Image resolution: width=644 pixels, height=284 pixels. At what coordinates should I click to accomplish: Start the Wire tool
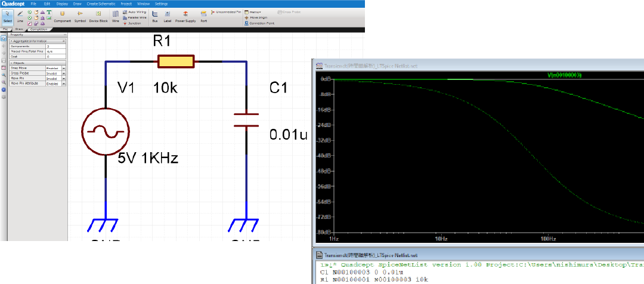point(116,16)
